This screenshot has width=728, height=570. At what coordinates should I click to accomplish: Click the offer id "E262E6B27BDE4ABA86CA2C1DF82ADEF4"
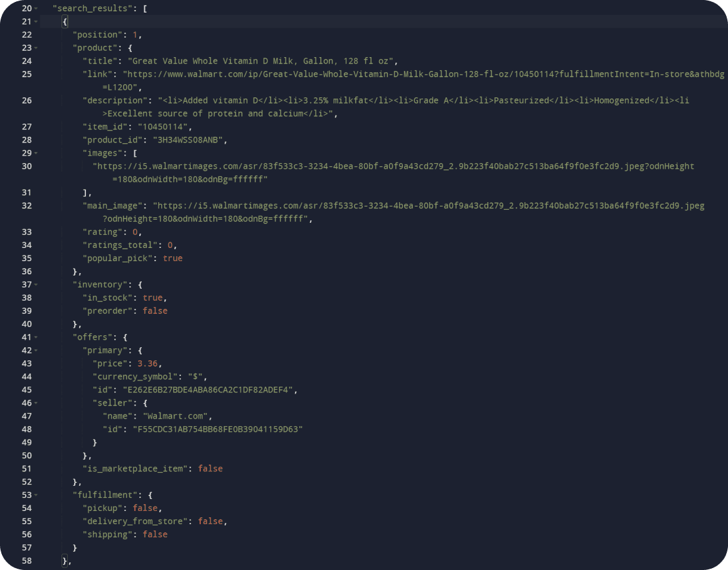pos(208,390)
